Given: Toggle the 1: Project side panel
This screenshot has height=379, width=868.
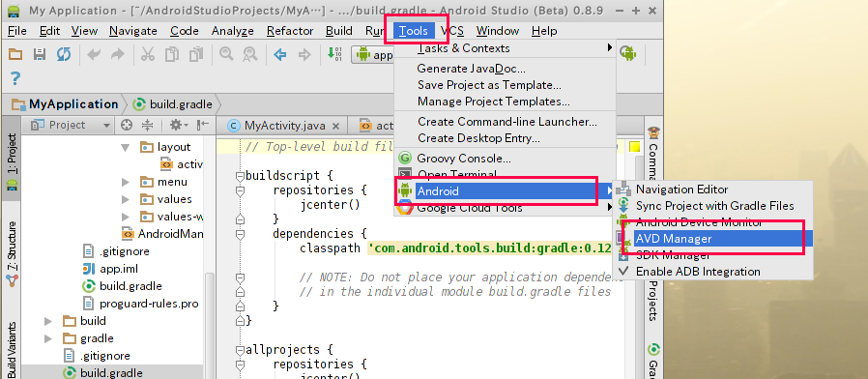Looking at the screenshot, I should point(12,161).
